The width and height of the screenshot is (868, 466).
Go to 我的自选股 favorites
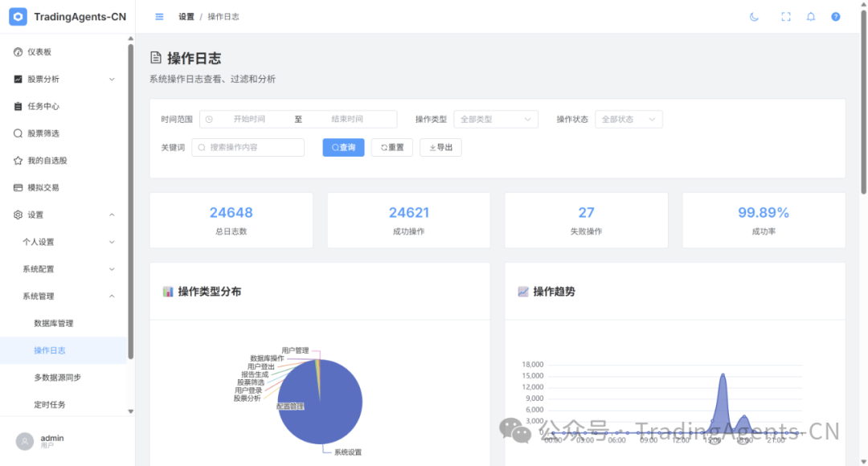[x=47, y=161]
